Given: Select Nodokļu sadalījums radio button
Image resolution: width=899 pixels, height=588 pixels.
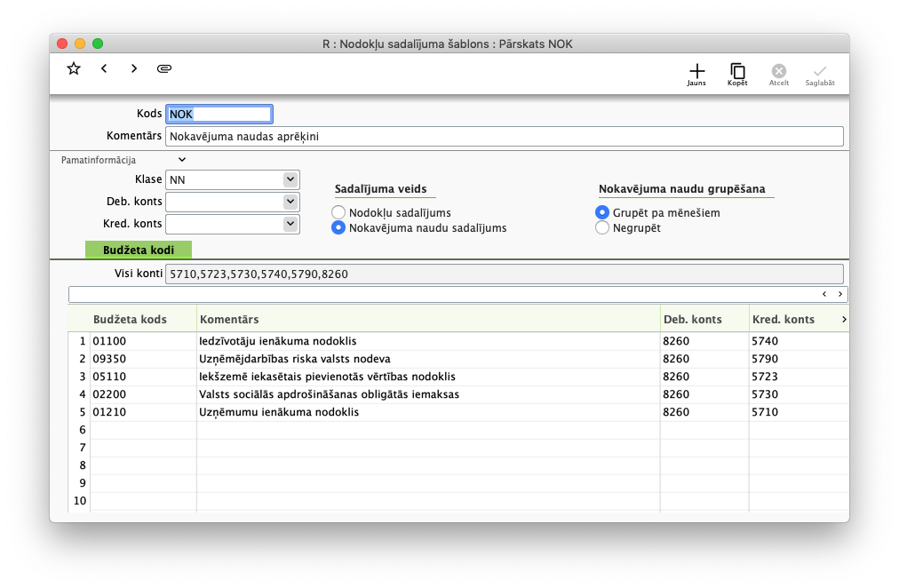Looking at the screenshot, I should point(338,212).
